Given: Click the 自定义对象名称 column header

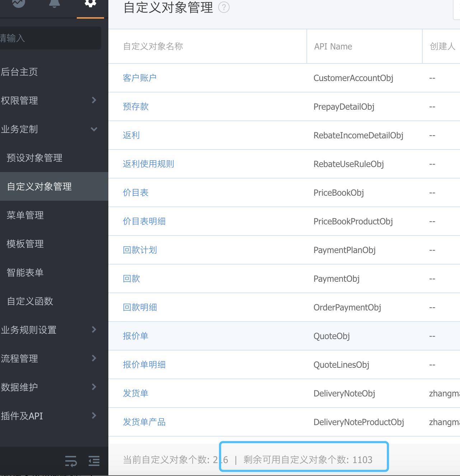Looking at the screenshot, I should coord(153,46).
